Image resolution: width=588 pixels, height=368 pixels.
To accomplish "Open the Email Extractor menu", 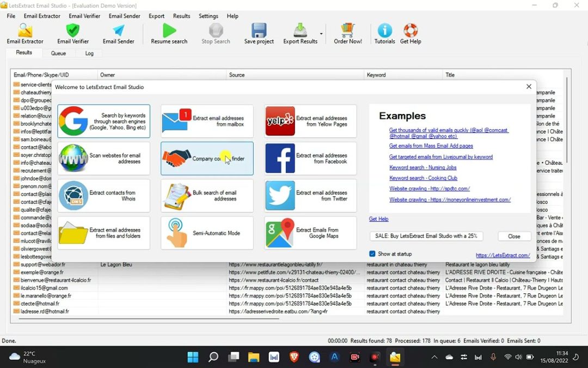I will pos(42,16).
